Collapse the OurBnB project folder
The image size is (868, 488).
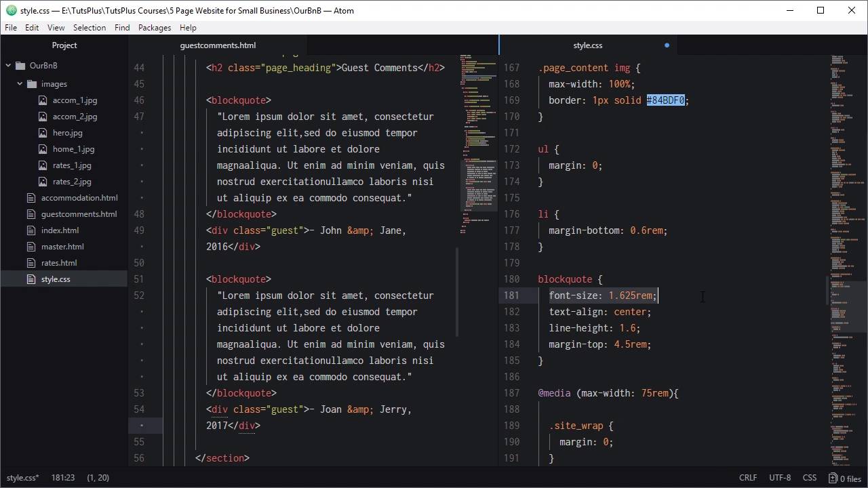click(x=8, y=66)
